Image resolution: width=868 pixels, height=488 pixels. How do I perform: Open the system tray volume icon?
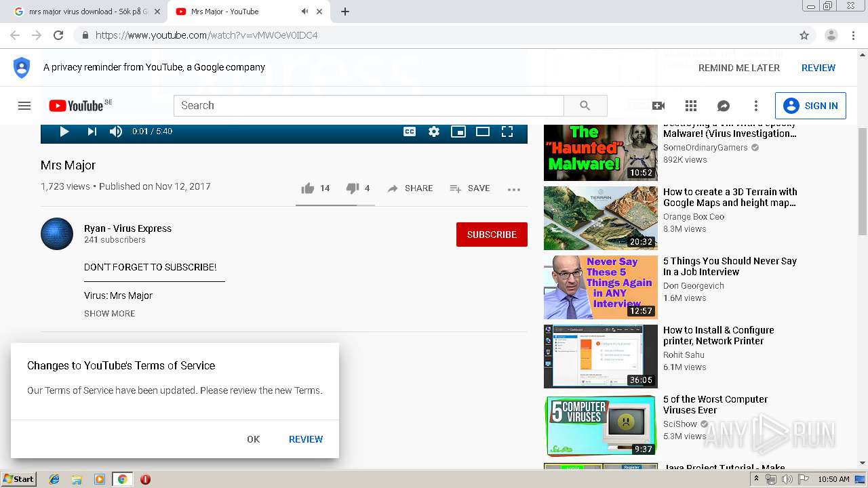click(787, 479)
